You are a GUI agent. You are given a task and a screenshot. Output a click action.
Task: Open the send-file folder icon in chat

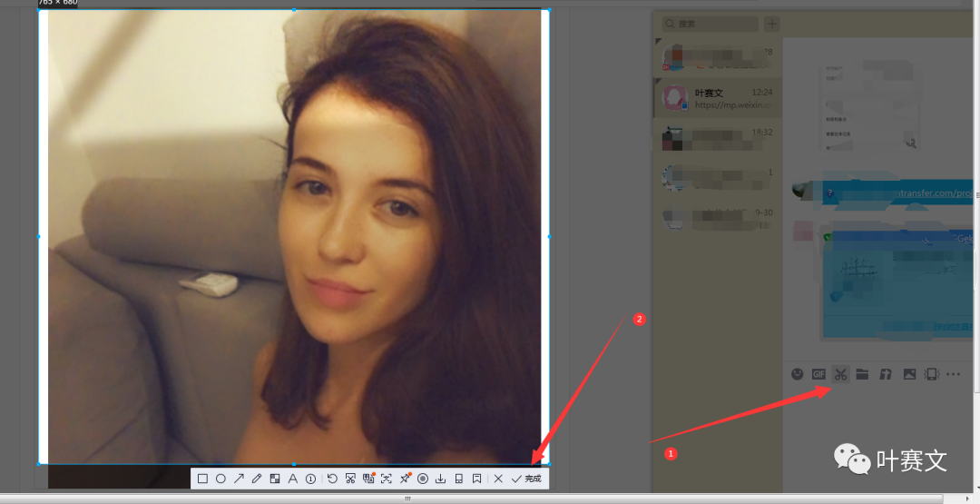tap(863, 374)
